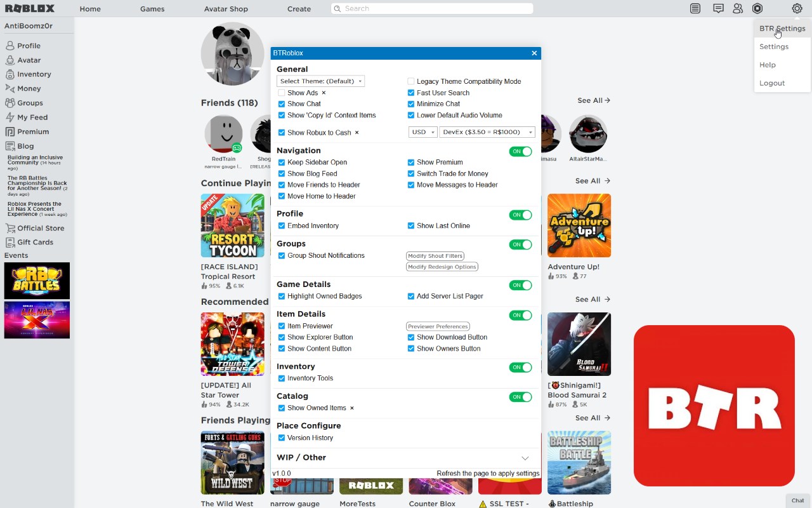This screenshot has height=508, width=812.
Task: Open the Robux icon in header
Action: pos(757,8)
